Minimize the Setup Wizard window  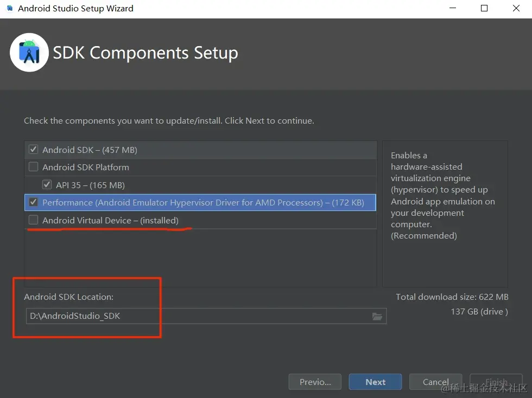[453, 8]
